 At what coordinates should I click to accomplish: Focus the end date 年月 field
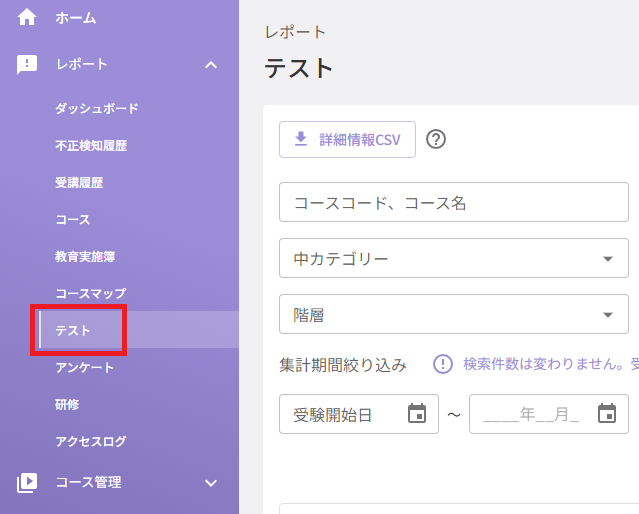[x=549, y=414]
